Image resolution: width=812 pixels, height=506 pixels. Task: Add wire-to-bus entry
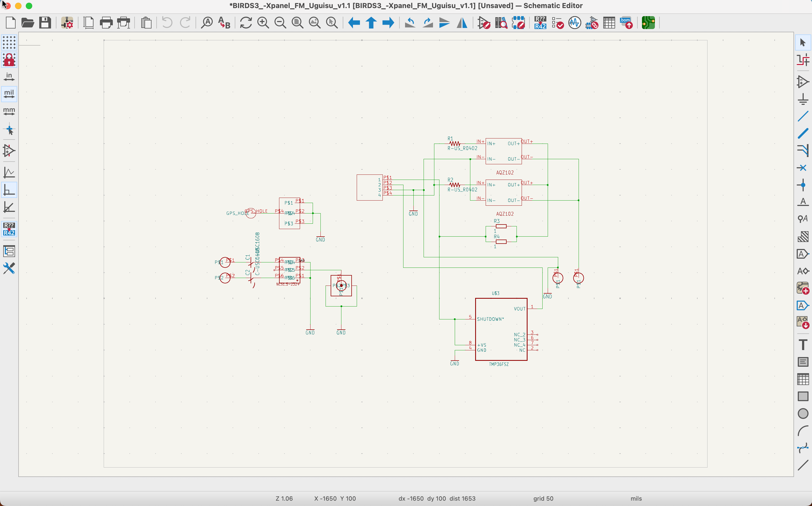click(x=803, y=150)
